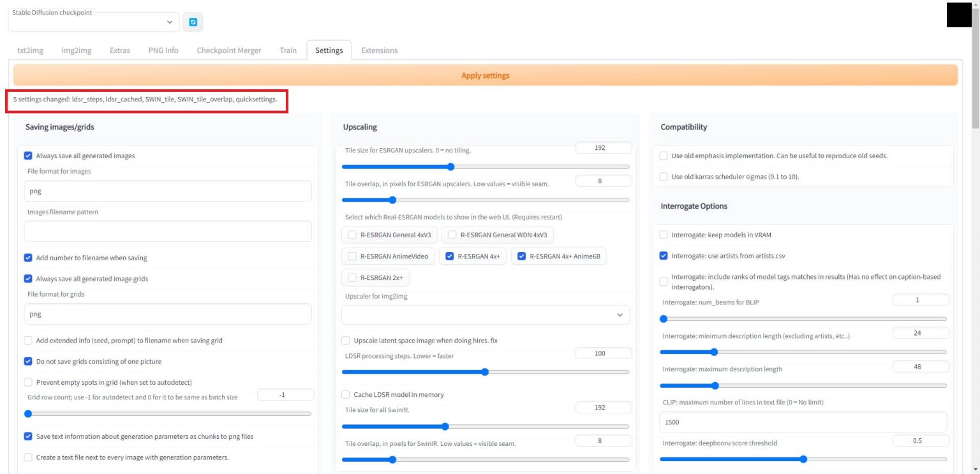Viewport: 980px width, 474px height.
Task: Click the File format for grids field
Action: (167, 314)
